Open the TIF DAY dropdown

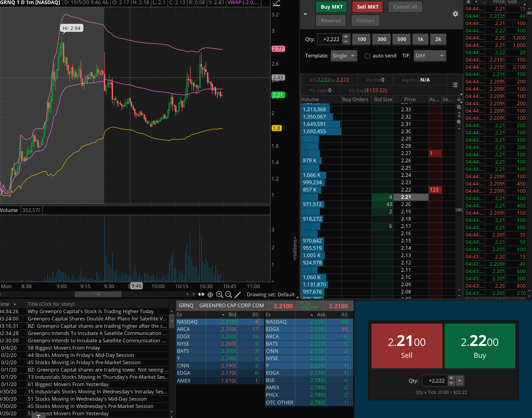pos(430,56)
